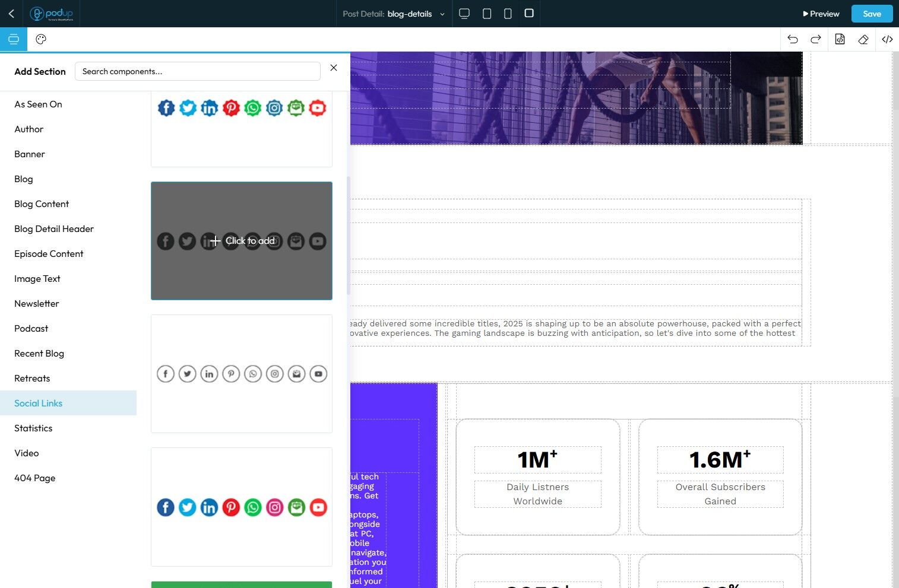Add the outlined social icons component
The image size is (899, 588).
242,374
